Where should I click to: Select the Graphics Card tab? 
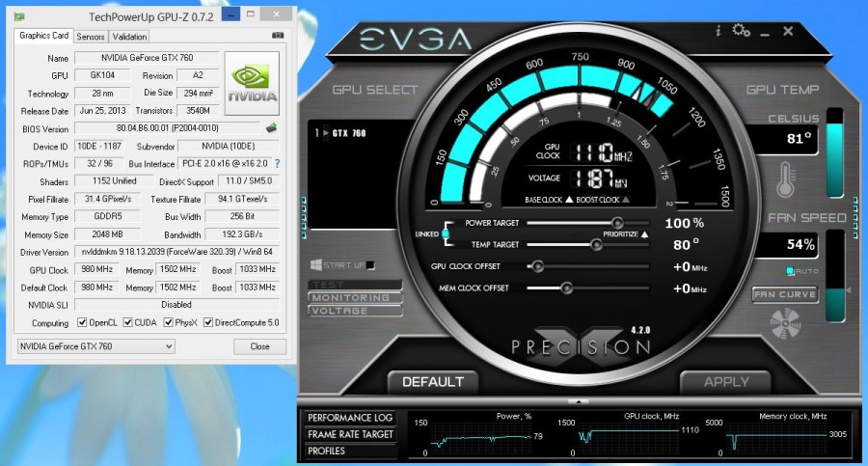43,36
